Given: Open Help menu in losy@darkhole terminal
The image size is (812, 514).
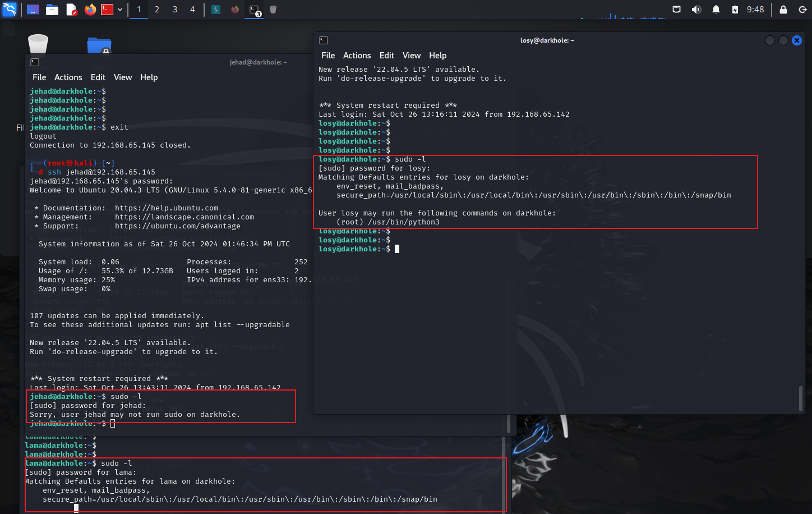Looking at the screenshot, I should (438, 56).
